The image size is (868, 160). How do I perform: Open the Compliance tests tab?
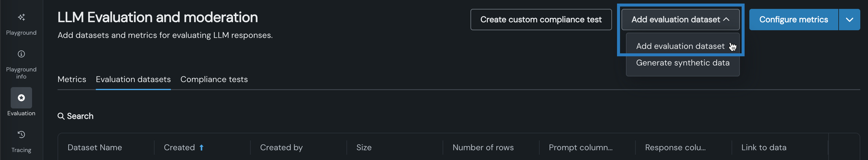[x=214, y=79]
